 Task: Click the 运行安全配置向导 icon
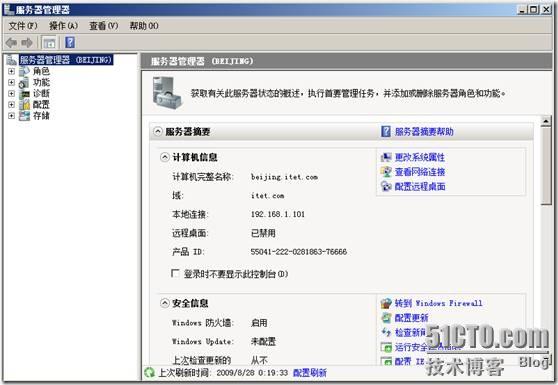click(386, 347)
